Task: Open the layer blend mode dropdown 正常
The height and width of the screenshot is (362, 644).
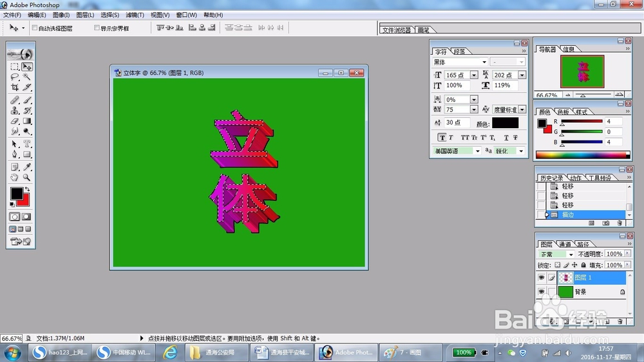Action: point(571,254)
